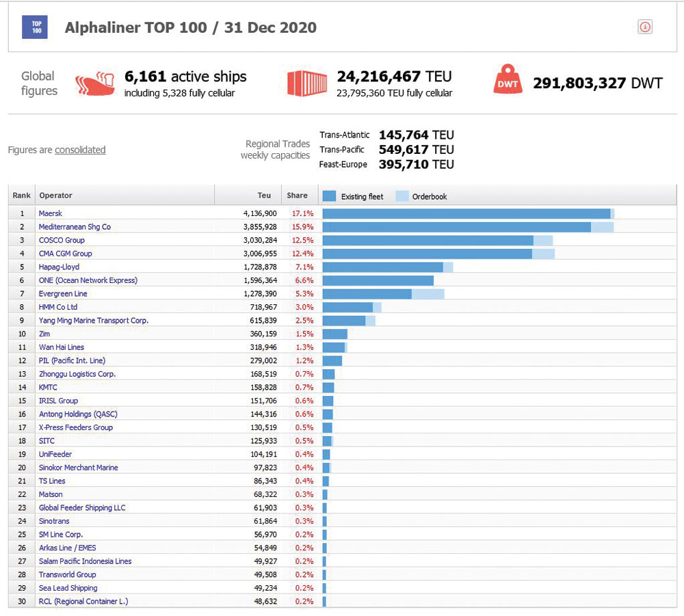684x616 pixels.
Task: Open the Global Feeder Shipping LLC link
Action: pos(82,508)
